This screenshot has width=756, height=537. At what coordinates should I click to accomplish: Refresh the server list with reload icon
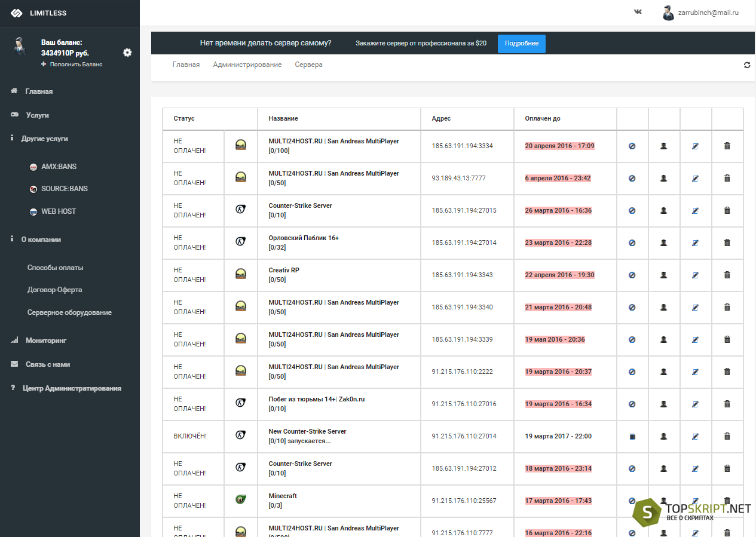click(x=747, y=65)
